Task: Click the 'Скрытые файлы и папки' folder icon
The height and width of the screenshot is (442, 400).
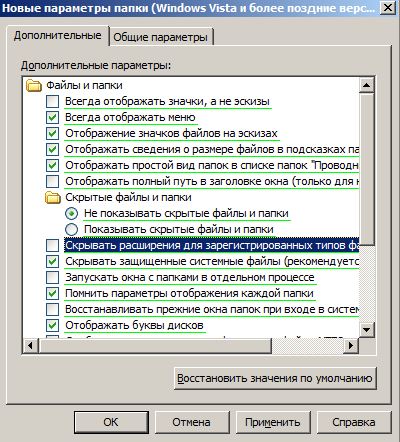Action: [x=53, y=197]
